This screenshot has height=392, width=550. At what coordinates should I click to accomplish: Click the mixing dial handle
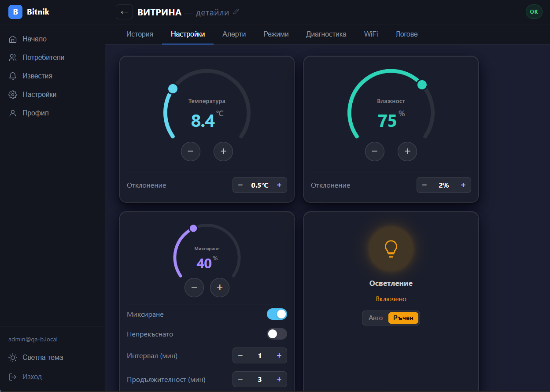193,228
